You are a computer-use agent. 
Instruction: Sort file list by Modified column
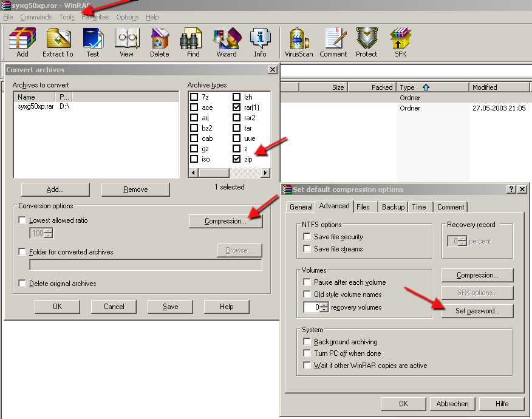coord(499,87)
